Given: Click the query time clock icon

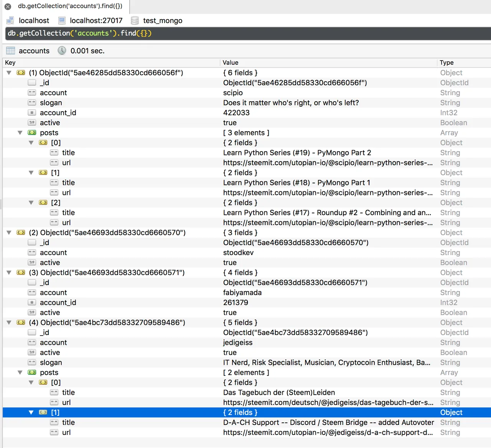Looking at the screenshot, I should [x=62, y=51].
